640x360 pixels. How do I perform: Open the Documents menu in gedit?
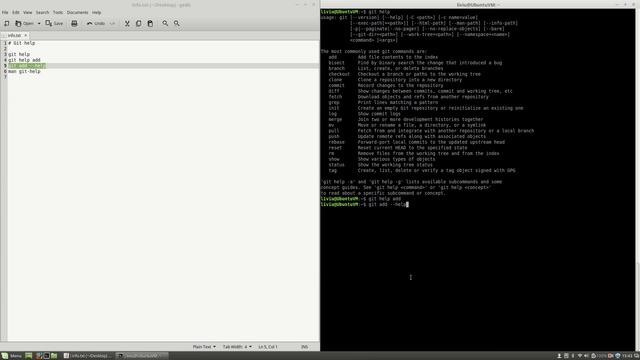click(77, 12)
